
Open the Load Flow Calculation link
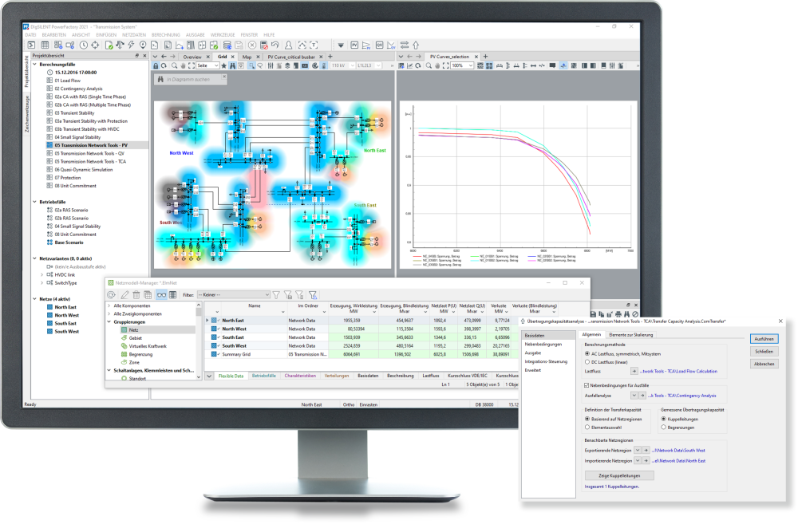[678, 371]
